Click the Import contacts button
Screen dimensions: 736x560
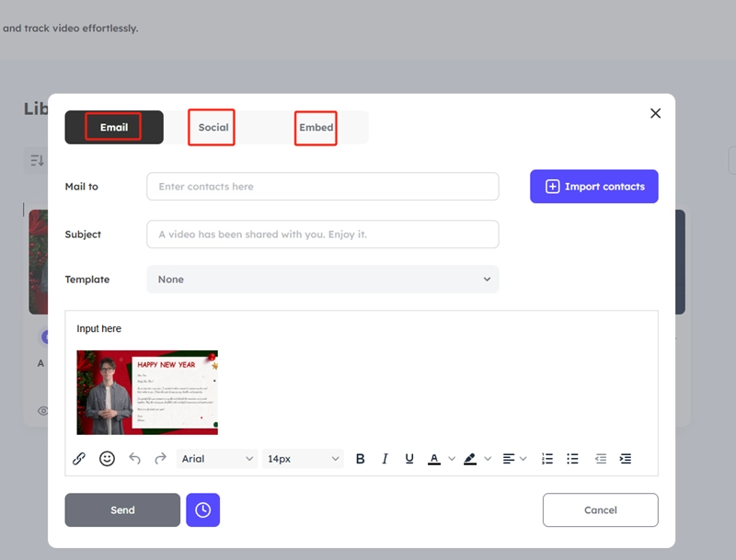coord(593,187)
